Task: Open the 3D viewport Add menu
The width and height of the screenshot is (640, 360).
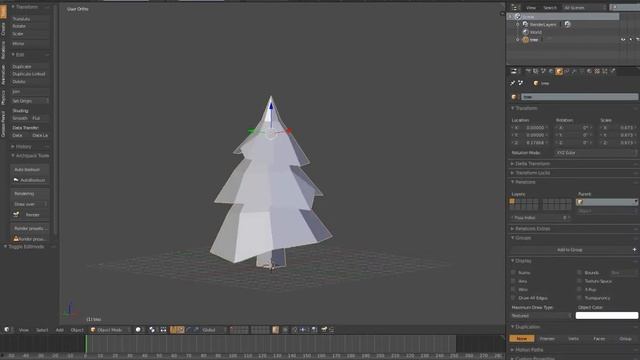Action: [x=60, y=330]
